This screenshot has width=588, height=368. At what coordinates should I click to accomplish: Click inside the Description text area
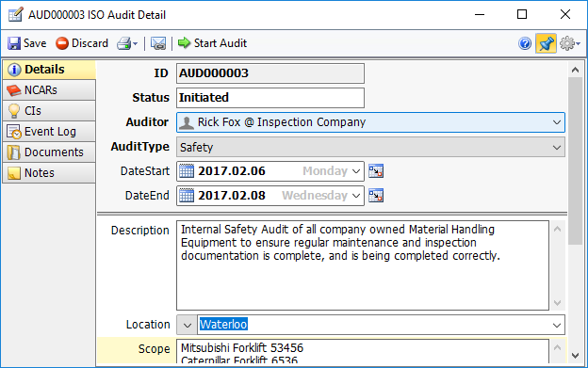[x=363, y=265]
